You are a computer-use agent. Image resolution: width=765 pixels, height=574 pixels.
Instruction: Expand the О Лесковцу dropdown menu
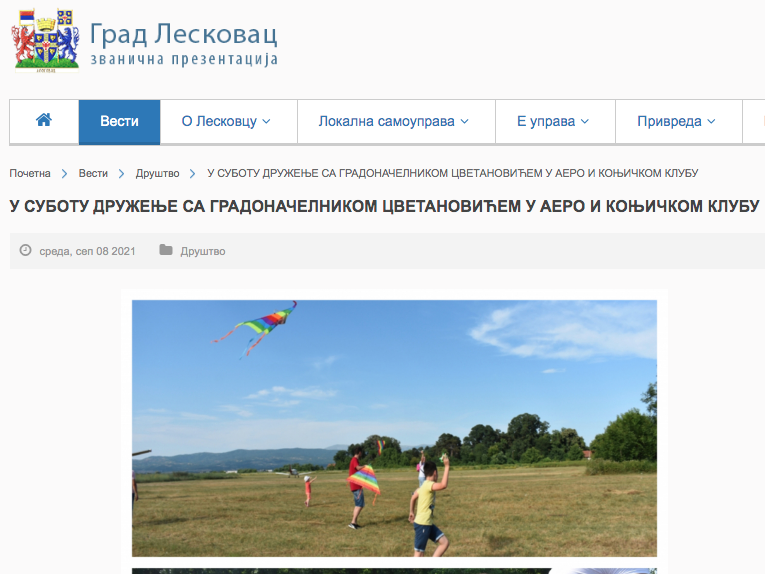tap(226, 122)
